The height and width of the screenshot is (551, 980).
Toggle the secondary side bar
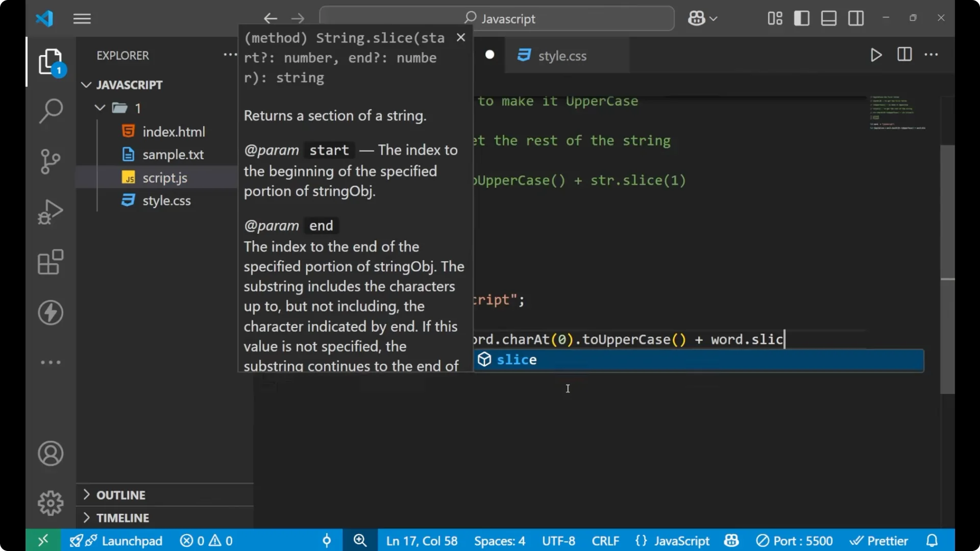(x=855, y=18)
